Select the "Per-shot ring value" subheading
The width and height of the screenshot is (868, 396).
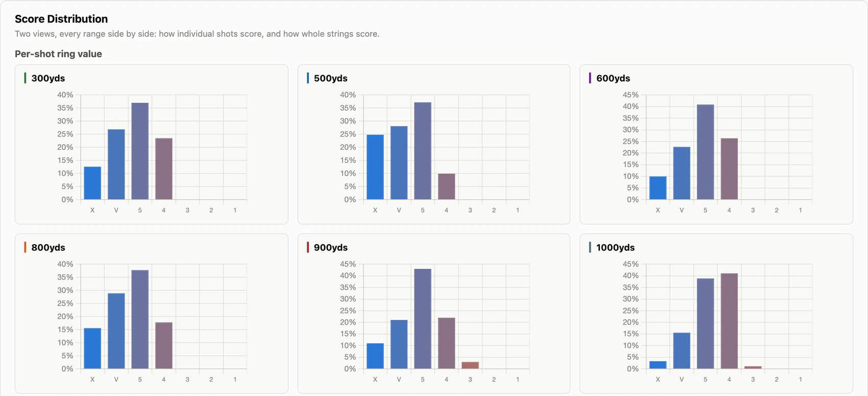(x=58, y=54)
